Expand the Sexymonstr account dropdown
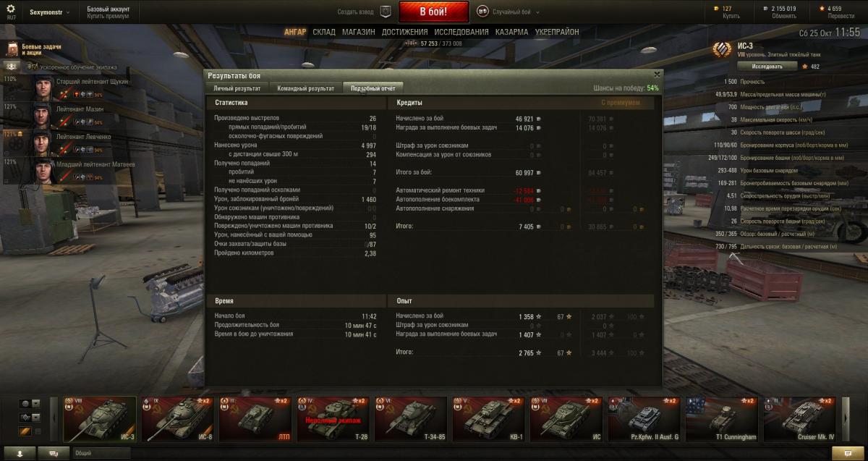This screenshot has width=868, height=461. click(x=50, y=12)
